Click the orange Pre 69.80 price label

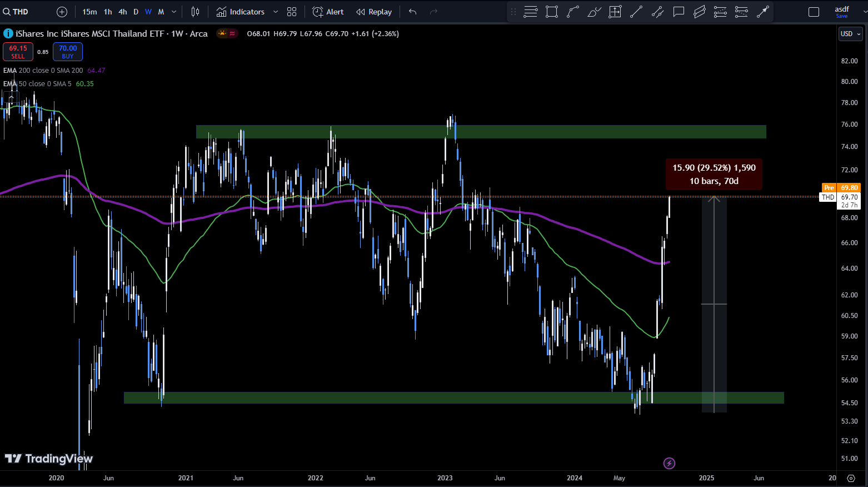coord(841,188)
